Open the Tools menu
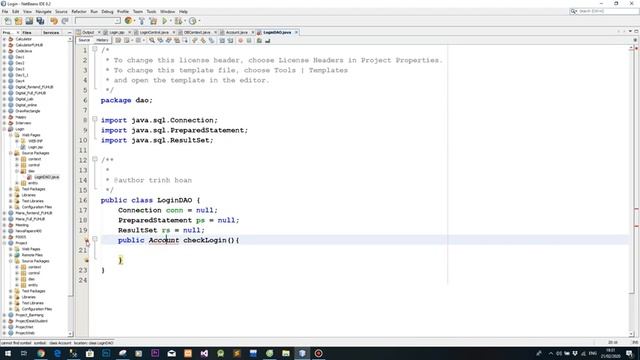This screenshot has height=360, width=640. (x=151, y=11)
